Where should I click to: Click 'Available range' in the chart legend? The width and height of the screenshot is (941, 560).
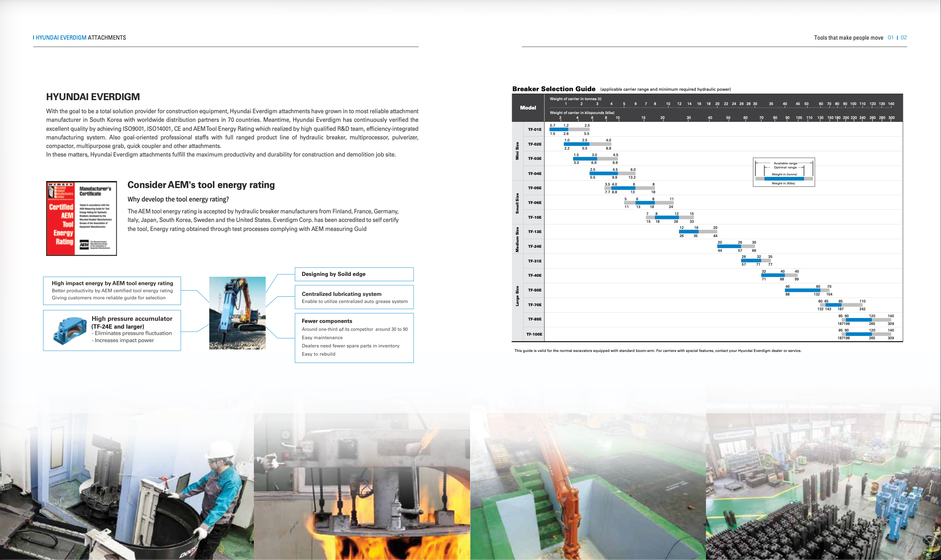(x=785, y=164)
